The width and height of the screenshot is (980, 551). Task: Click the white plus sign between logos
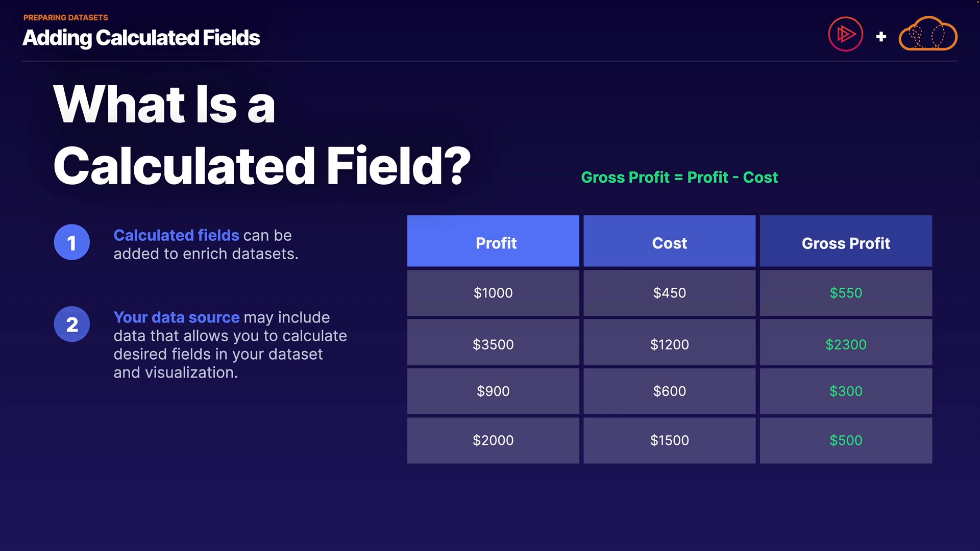(881, 37)
